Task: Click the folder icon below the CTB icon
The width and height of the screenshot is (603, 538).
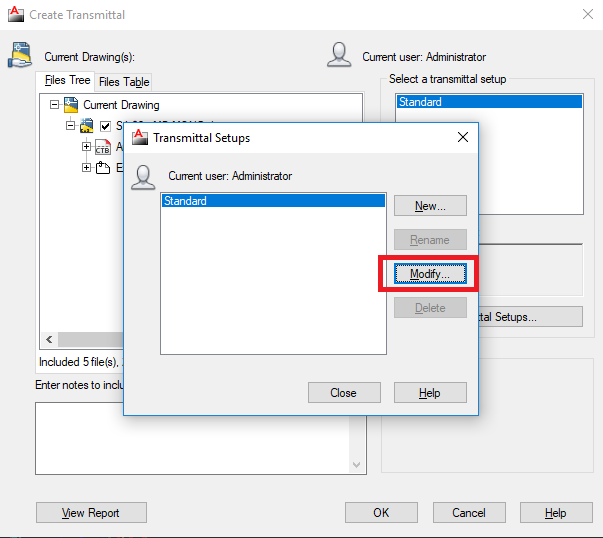Action: (102, 168)
